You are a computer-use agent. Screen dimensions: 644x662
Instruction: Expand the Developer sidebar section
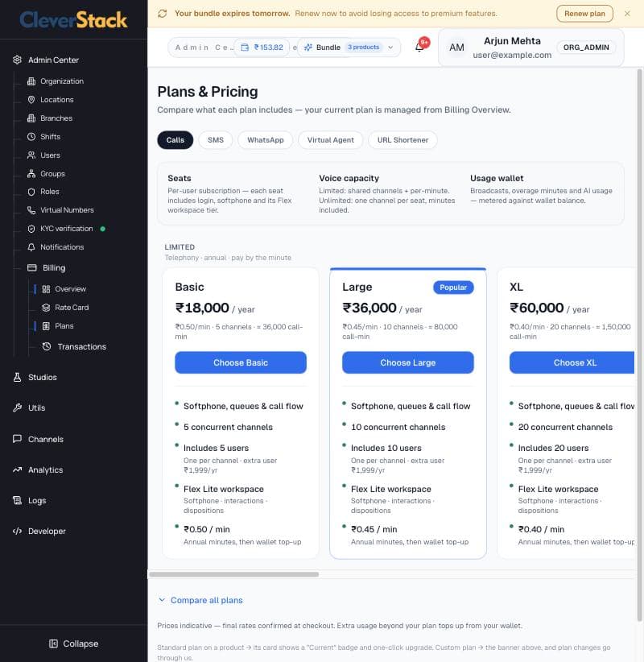coord(47,531)
